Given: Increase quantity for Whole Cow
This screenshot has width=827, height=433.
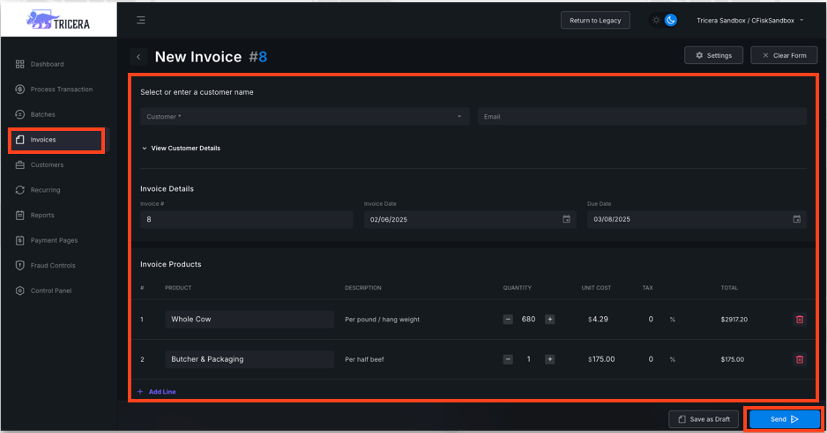Looking at the screenshot, I should pos(549,320).
